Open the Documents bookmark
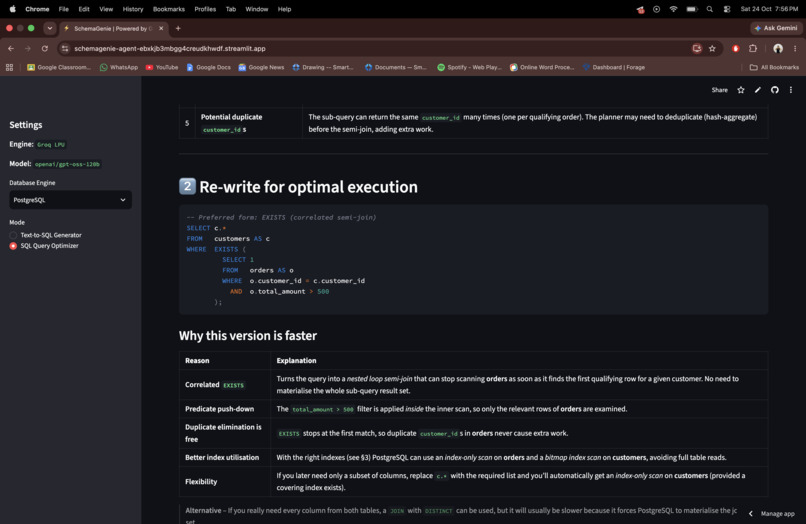 (396, 67)
